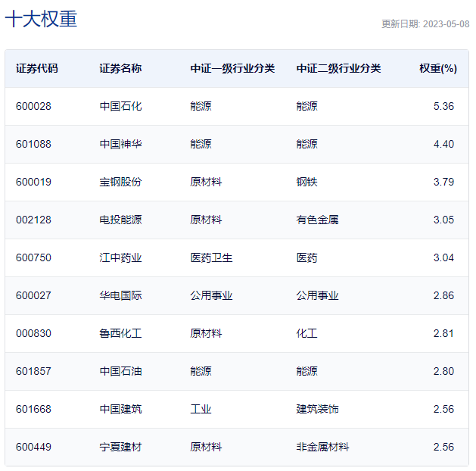Click stock name 宝钢股份

tap(120, 182)
